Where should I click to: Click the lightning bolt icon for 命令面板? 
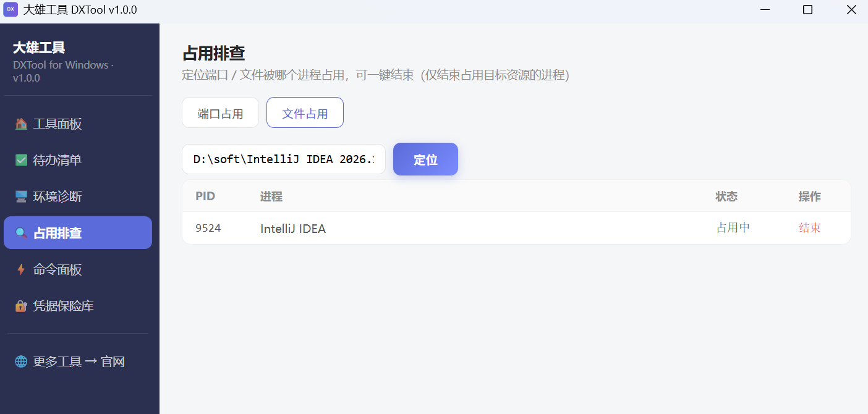pos(21,270)
